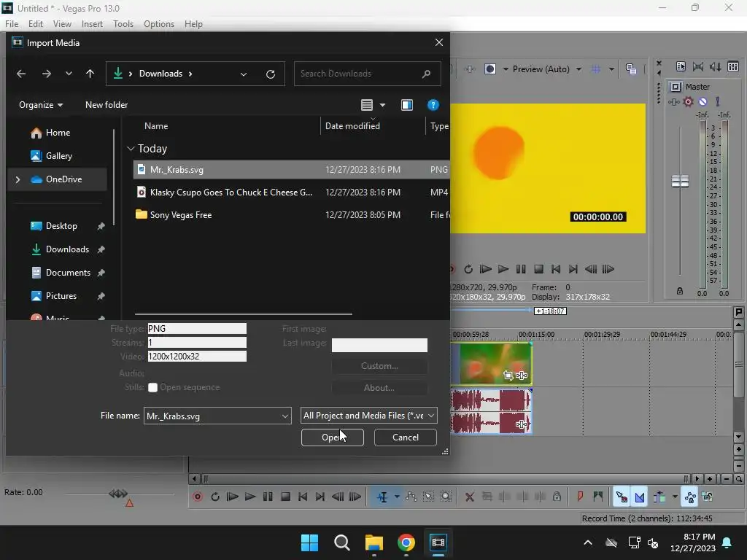The image size is (747, 560).
Task: Open the Insert menu
Action: (92, 24)
